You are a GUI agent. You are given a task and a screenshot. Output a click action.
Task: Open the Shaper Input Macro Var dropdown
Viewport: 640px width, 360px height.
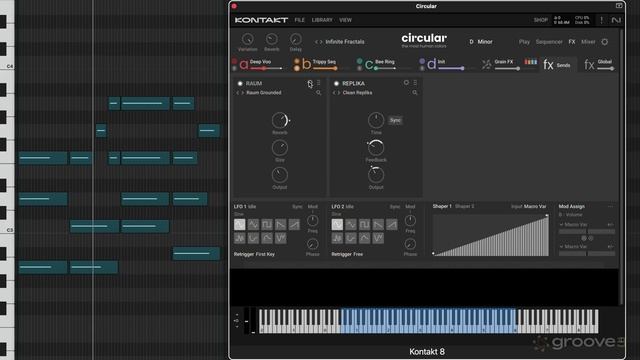coord(535,207)
